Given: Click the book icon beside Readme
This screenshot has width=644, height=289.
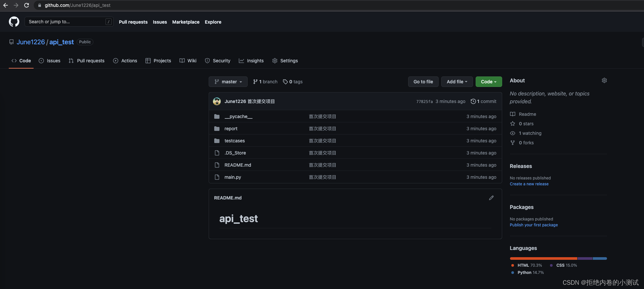Looking at the screenshot, I should [x=513, y=114].
